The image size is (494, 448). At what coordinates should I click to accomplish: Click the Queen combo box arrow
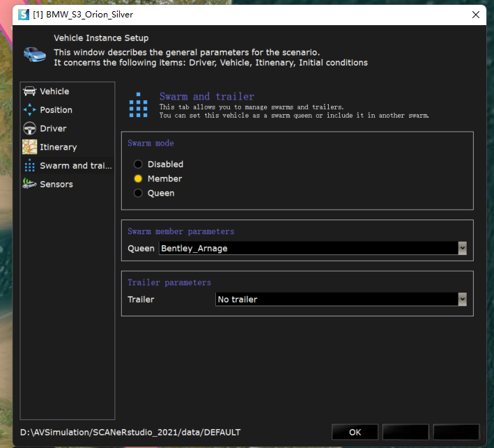point(462,248)
